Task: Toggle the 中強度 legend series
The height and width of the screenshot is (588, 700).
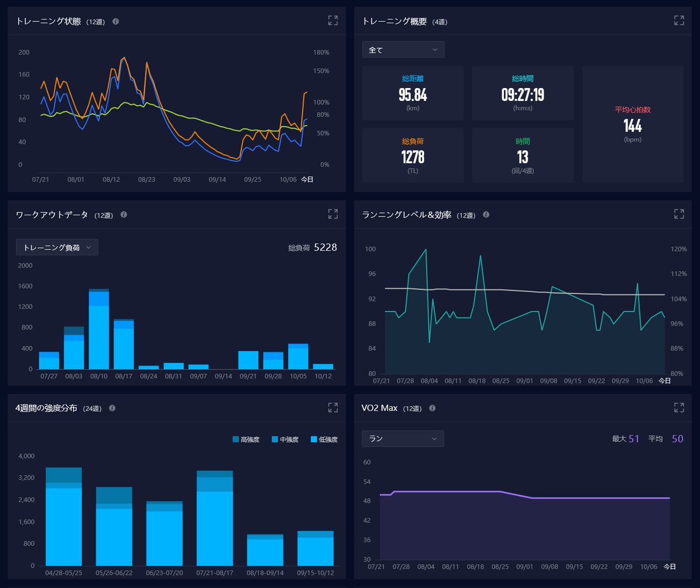Action: pyautogui.click(x=285, y=439)
